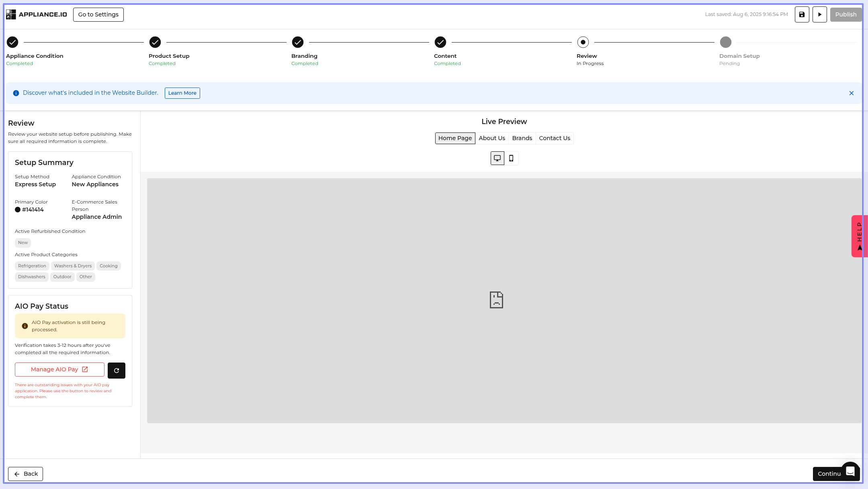Switch preview to mobile view
The width and height of the screenshot is (868, 489).
(511, 158)
